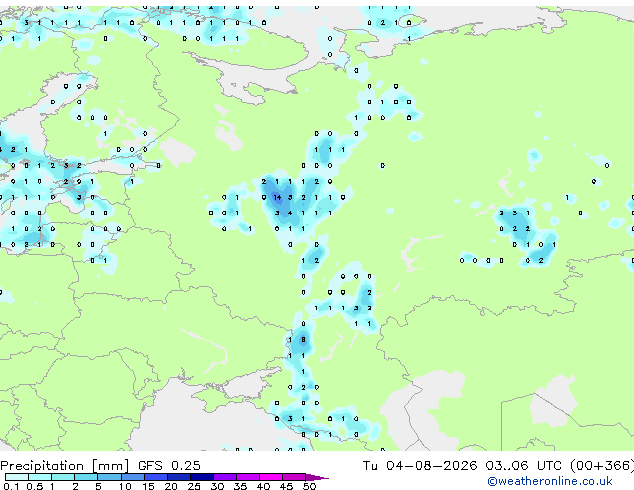This screenshot has width=634, height=490.
Task: Select the 5–10 mm legend color swatch
Action: click(109, 477)
